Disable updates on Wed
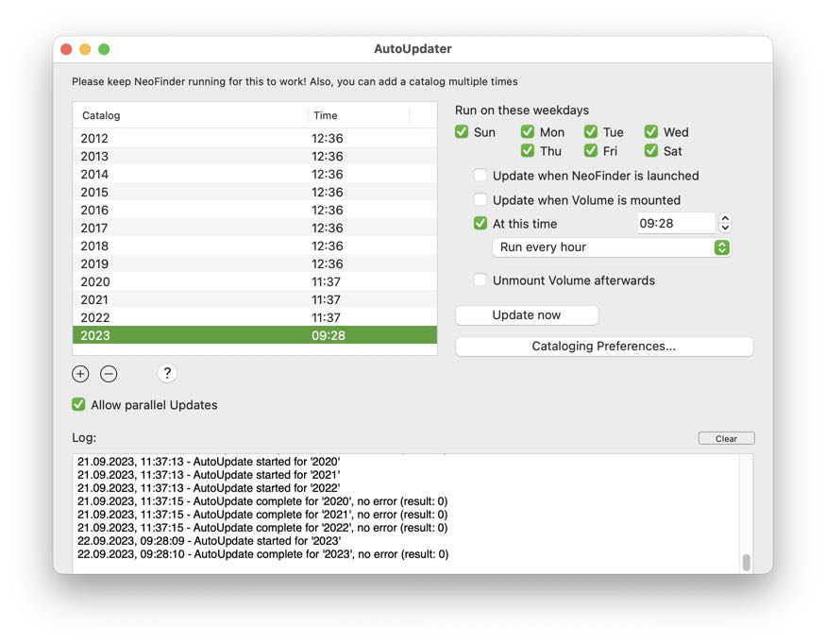This screenshot has height=644, width=826. (x=650, y=132)
